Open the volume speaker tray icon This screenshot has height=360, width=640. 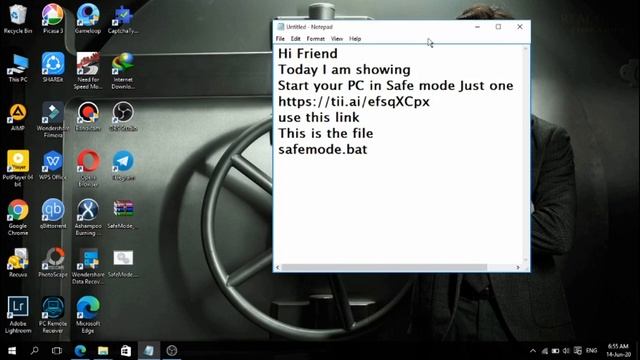tap(566, 351)
